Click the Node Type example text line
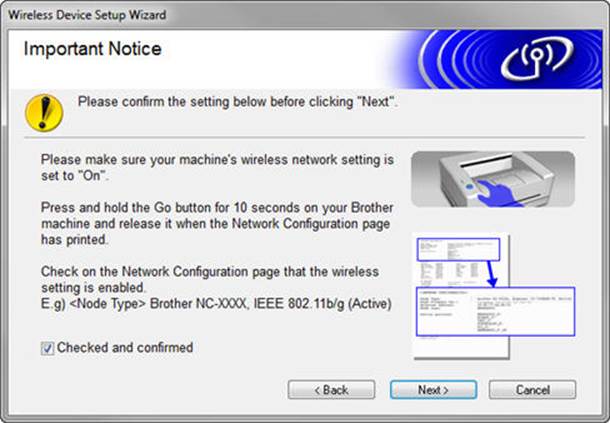 click(215, 303)
